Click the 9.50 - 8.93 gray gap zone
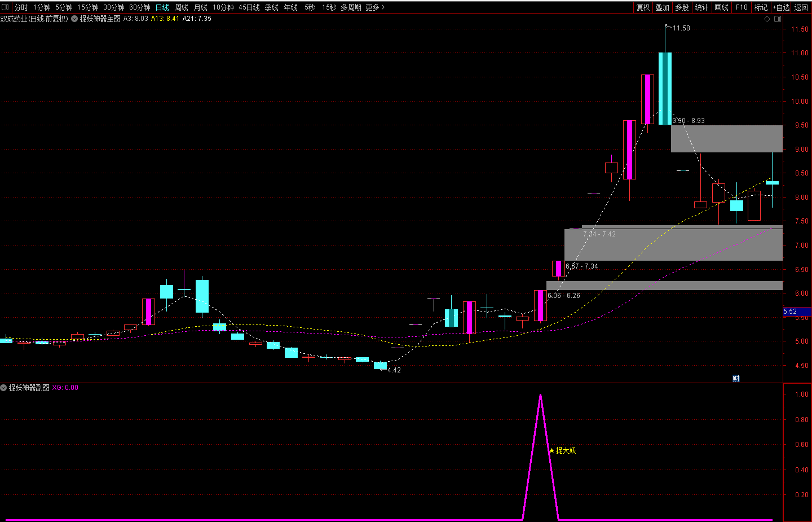 726,139
